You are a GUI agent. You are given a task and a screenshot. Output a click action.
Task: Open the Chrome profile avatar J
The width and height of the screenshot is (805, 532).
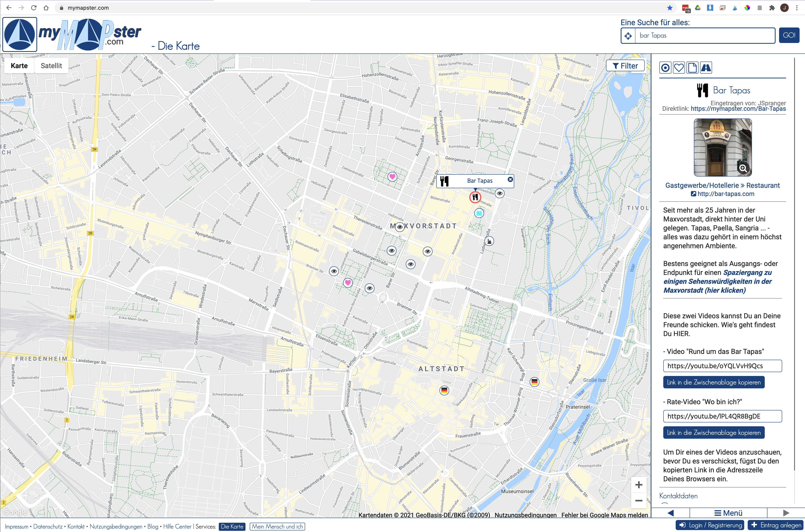[784, 8]
